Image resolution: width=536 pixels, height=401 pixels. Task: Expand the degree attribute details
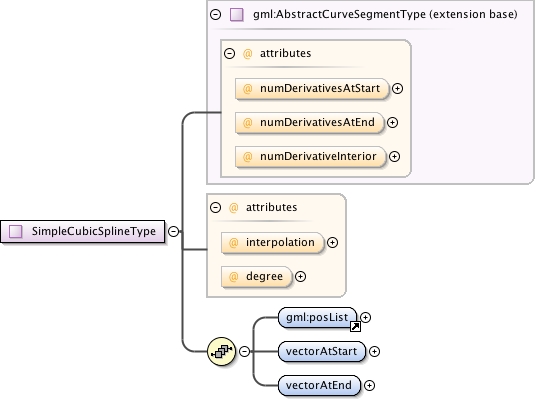(300, 277)
